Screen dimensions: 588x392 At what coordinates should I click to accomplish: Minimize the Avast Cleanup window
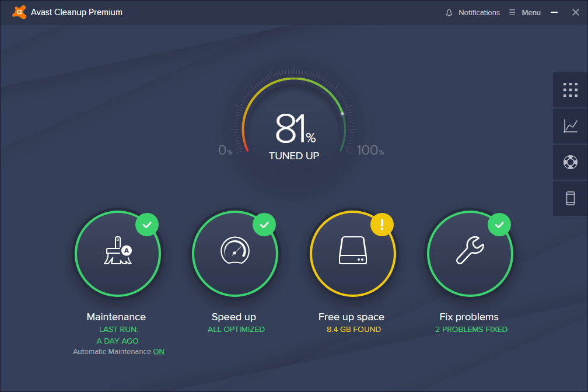554,12
